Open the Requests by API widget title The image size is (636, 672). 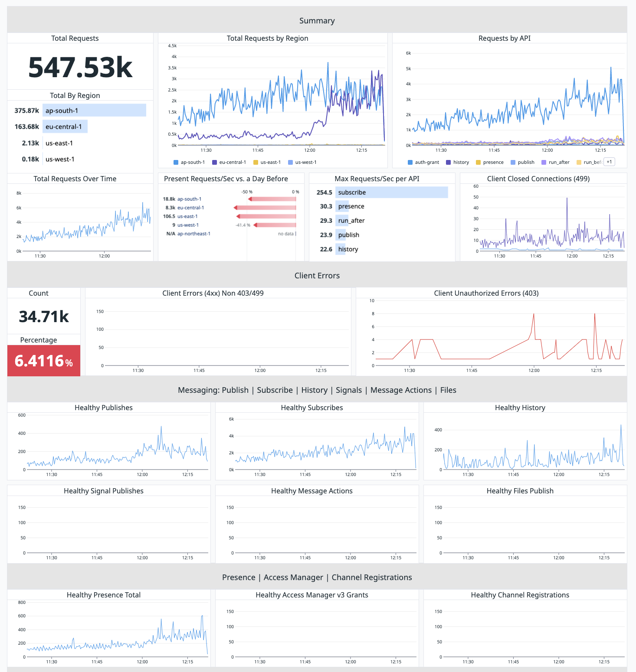point(505,38)
